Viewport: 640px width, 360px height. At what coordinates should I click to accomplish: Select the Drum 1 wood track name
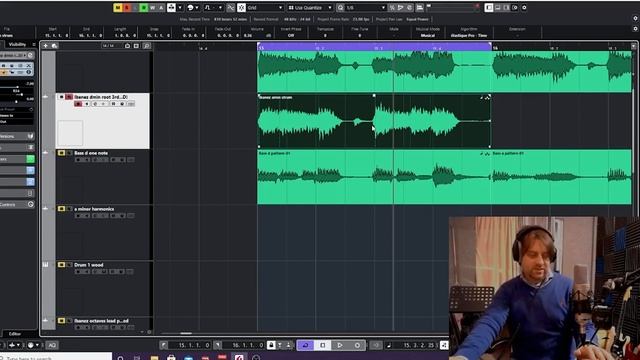coord(89,265)
